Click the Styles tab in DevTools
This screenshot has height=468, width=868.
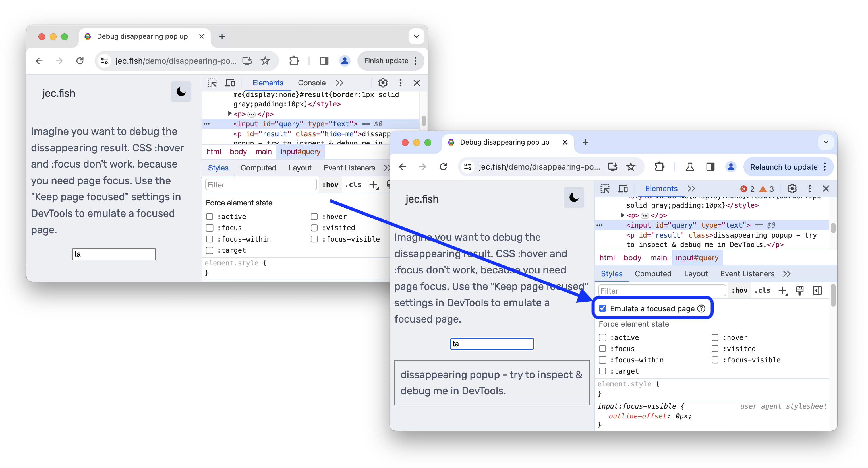click(x=612, y=273)
